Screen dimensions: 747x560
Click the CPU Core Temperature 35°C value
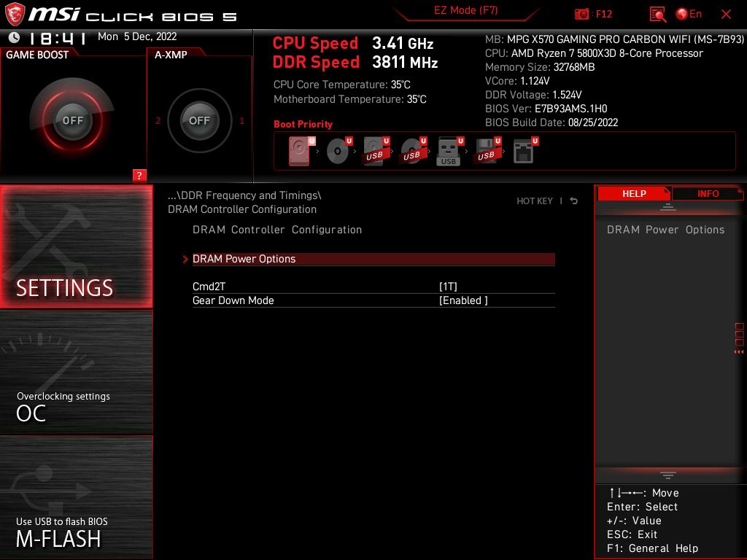pos(400,85)
